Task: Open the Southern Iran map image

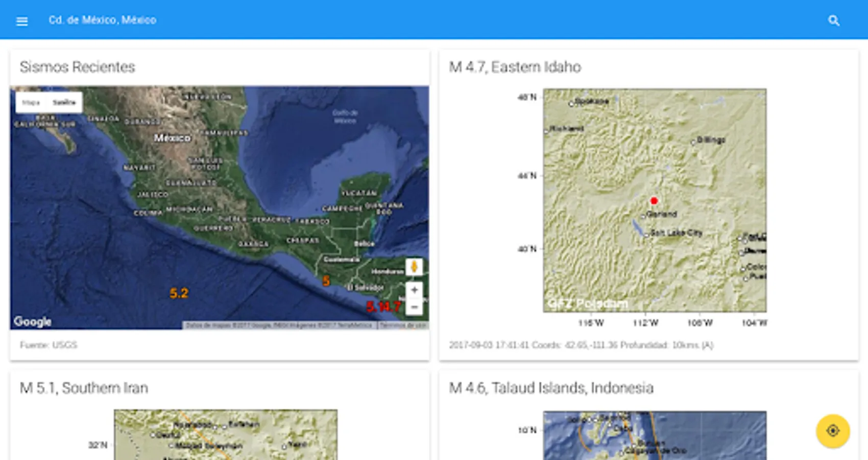Action: [226, 434]
